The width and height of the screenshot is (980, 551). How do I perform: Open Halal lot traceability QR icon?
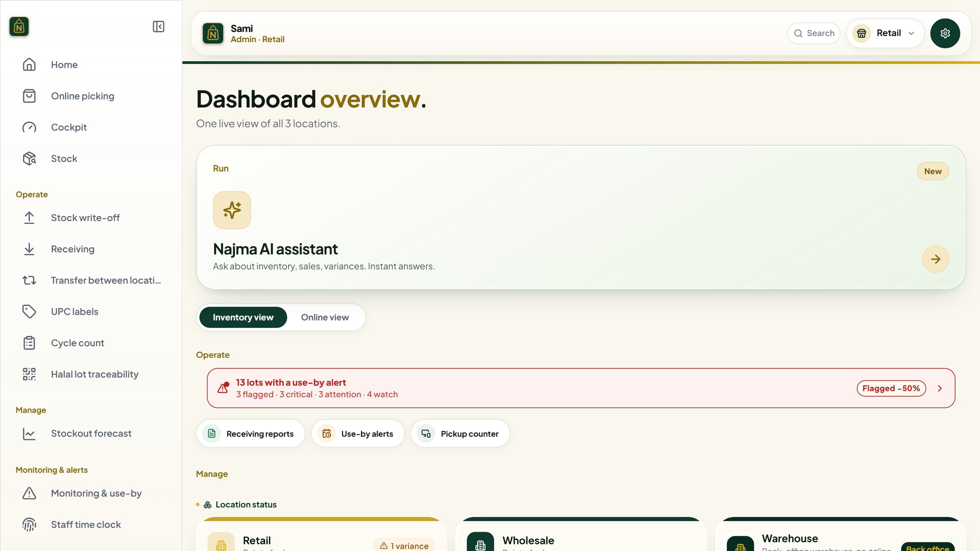pyautogui.click(x=29, y=374)
